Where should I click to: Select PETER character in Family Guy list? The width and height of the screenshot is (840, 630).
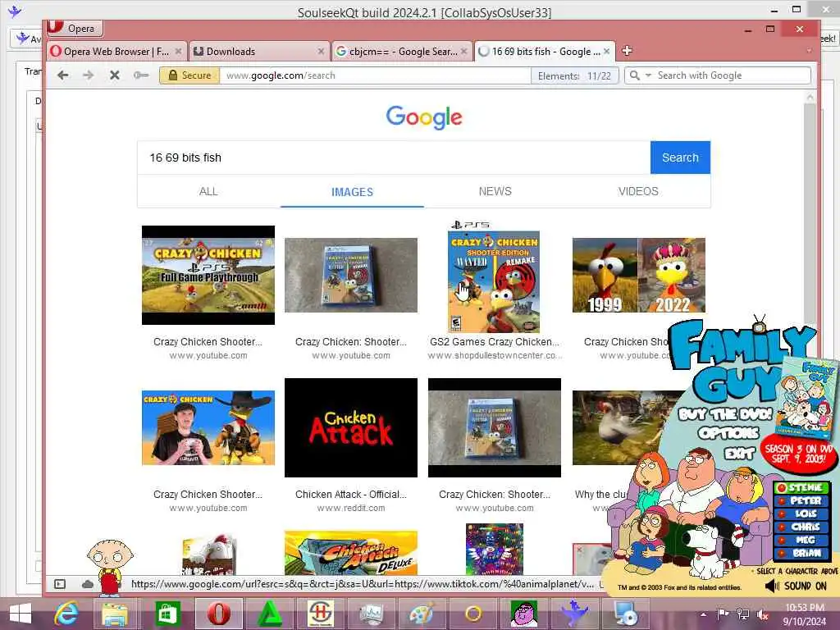[801, 500]
